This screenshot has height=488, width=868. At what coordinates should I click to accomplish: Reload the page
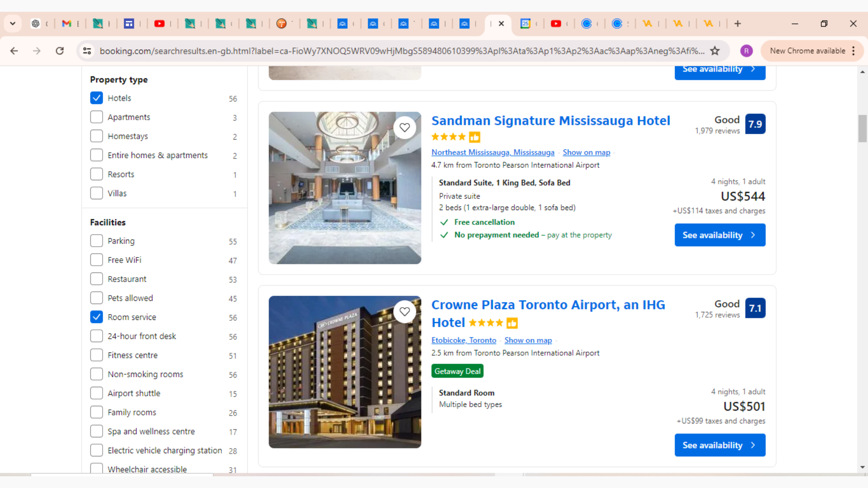(60, 51)
